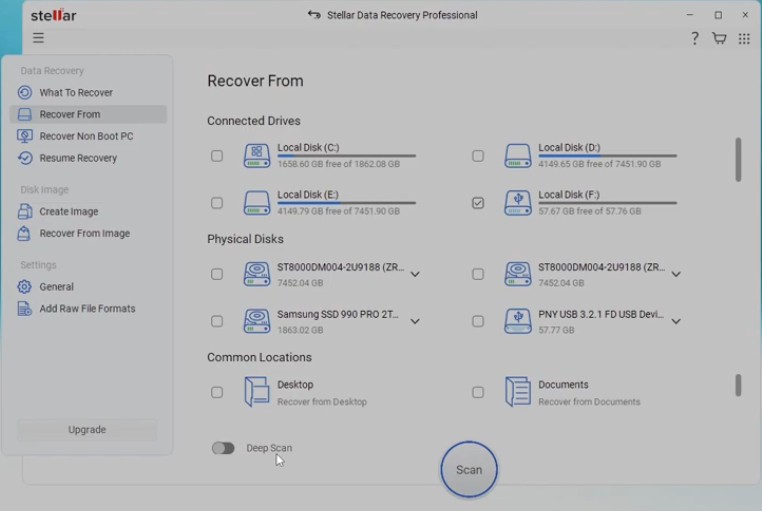
Task: Check the first ST8000DM004 disk checkbox
Action: coord(217,274)
